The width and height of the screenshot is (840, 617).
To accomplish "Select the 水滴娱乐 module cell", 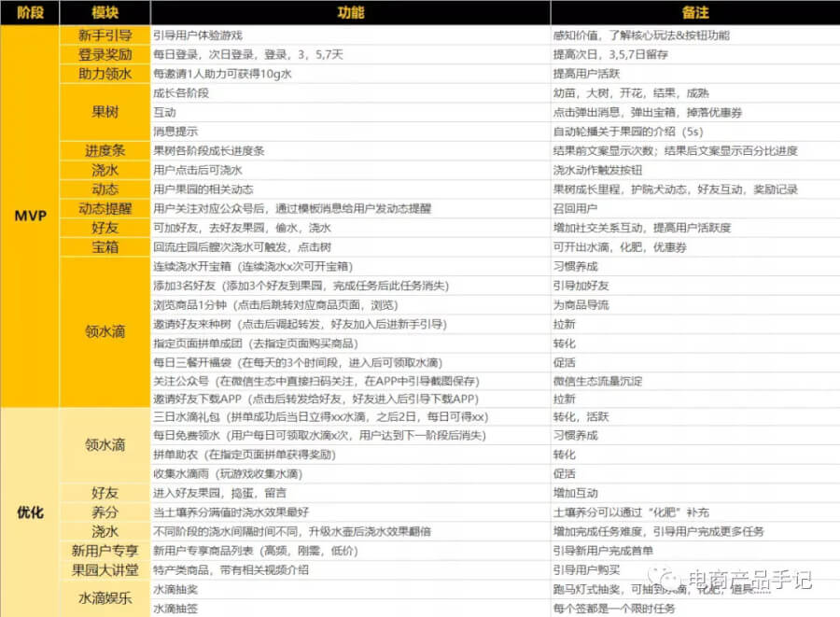I will [105, 598].
